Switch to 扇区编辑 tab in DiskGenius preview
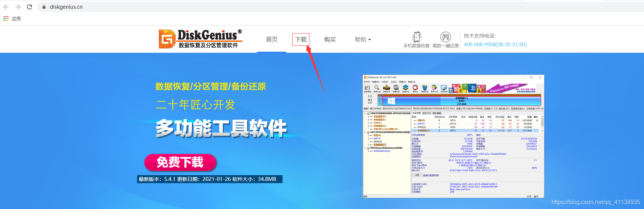Image resolution: width=644 pixels, height=209 pixels. pyautogui.click(x=437, y=113)
